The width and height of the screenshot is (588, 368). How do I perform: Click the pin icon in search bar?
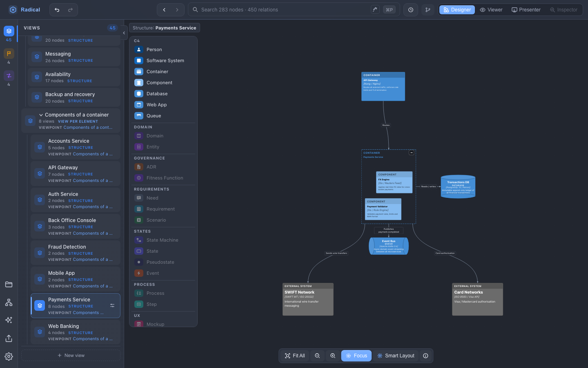point(375,9)
